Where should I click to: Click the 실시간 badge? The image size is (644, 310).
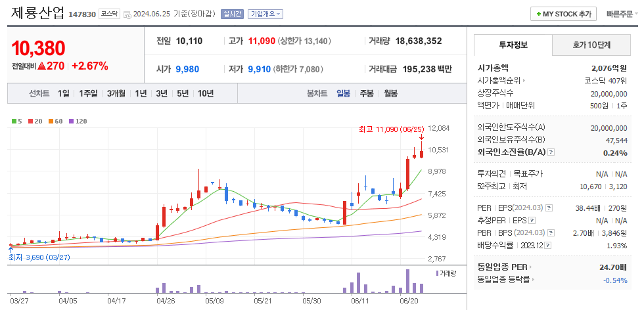(x=232, y=14)
